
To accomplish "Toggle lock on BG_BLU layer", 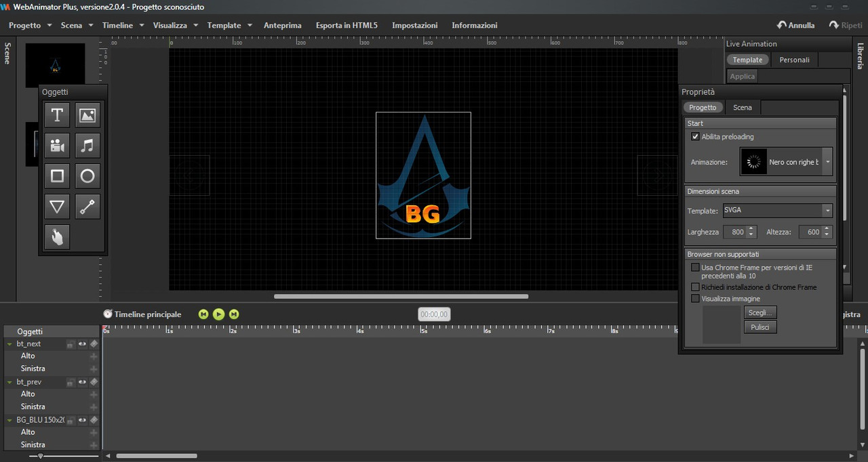I will 70,420.
